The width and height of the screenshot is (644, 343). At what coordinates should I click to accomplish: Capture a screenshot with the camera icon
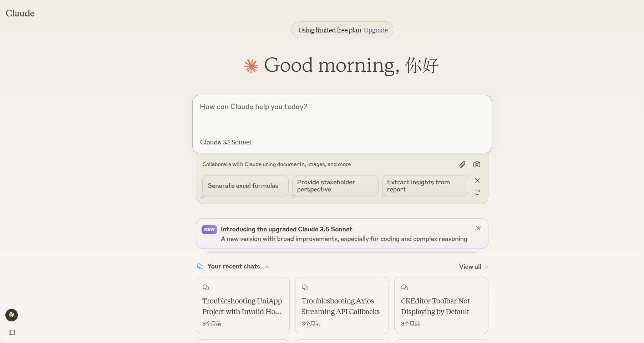point(477,164)
